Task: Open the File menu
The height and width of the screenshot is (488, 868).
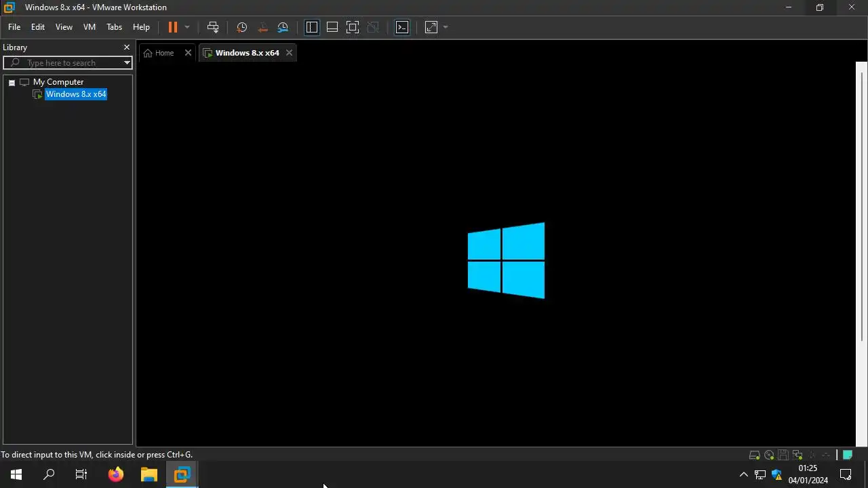Action: (x=14, y=27)
